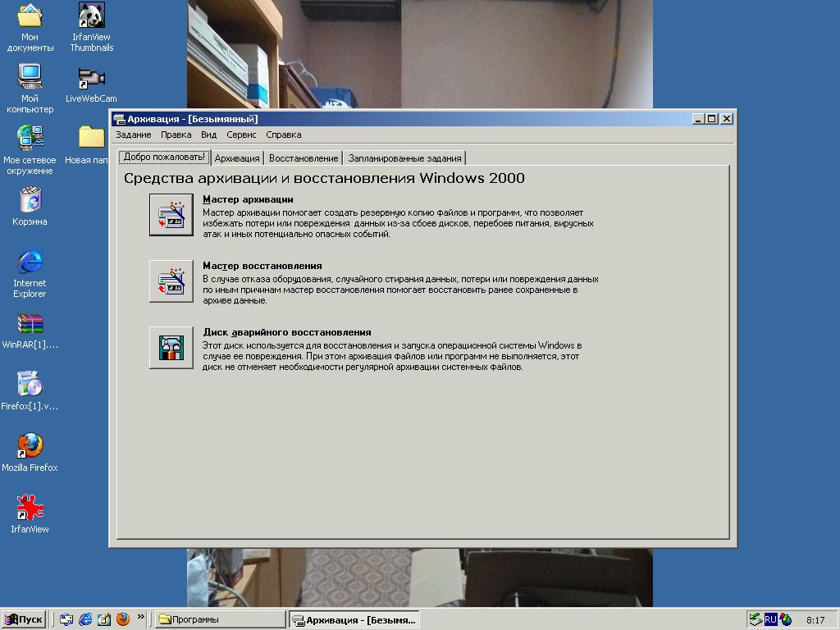The image size is (840, 630).
Task: Expand the quick launch overflow chevron
Action: (x=141, y=617)
